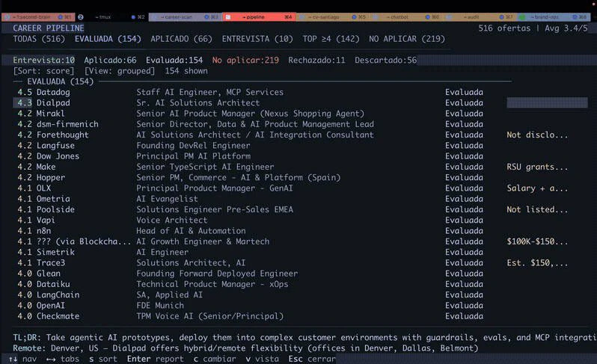
Task: Click the TL;DR summary line
Action: [x=304, y=337]
